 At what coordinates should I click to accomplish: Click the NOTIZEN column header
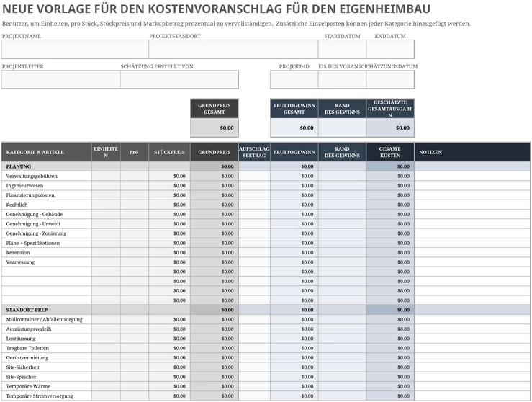click(472, 152)
